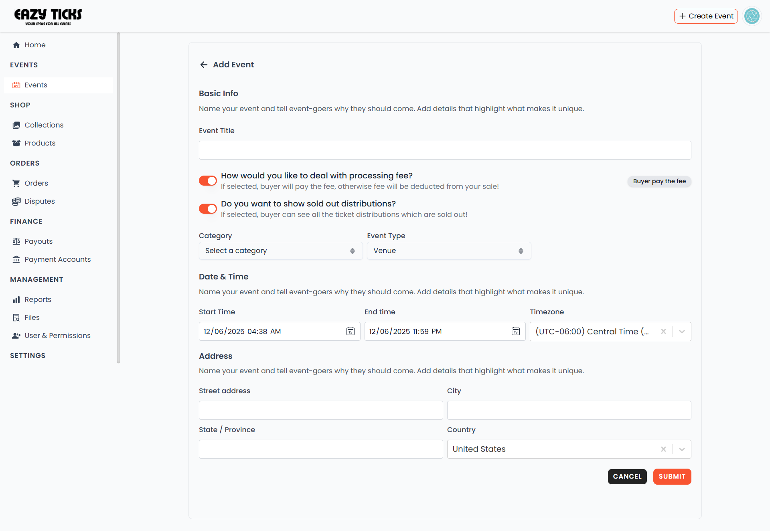Select Disputes in the sidebar
This screenshot has width=770, height=532.
[x=16, y=201]
